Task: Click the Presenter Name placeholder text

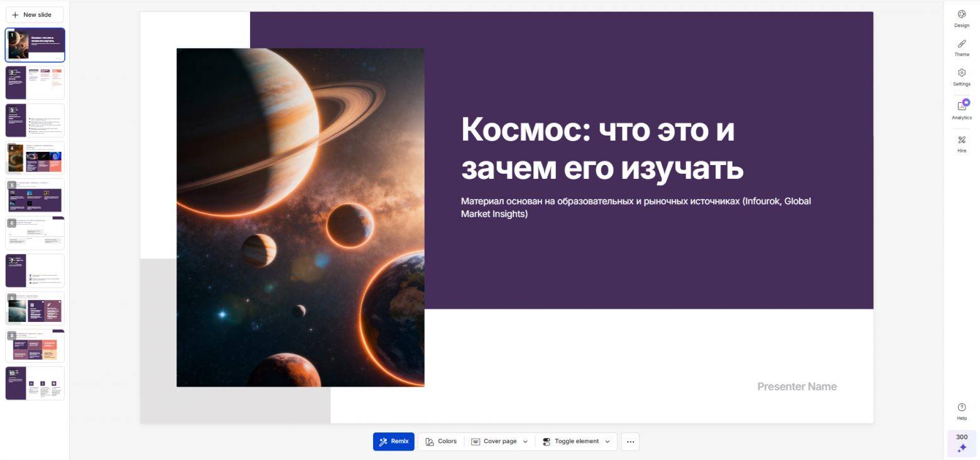Action: click(x=797, y=387)
